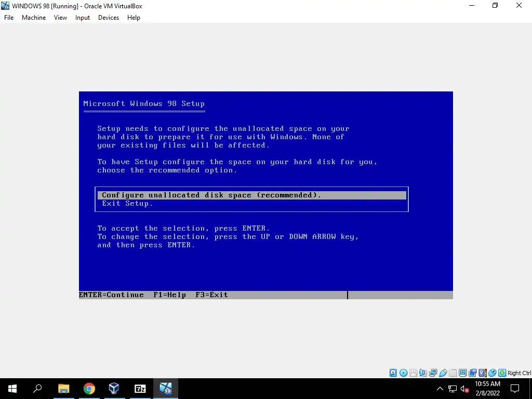
Task: Expand the hidden system tray icons chevron
Action: coord(440,389)
